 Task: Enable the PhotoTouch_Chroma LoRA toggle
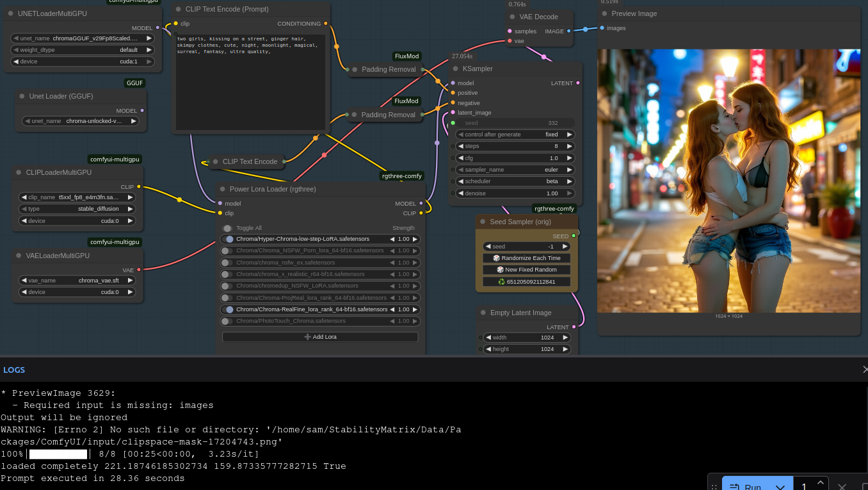[x=227, y=321]
